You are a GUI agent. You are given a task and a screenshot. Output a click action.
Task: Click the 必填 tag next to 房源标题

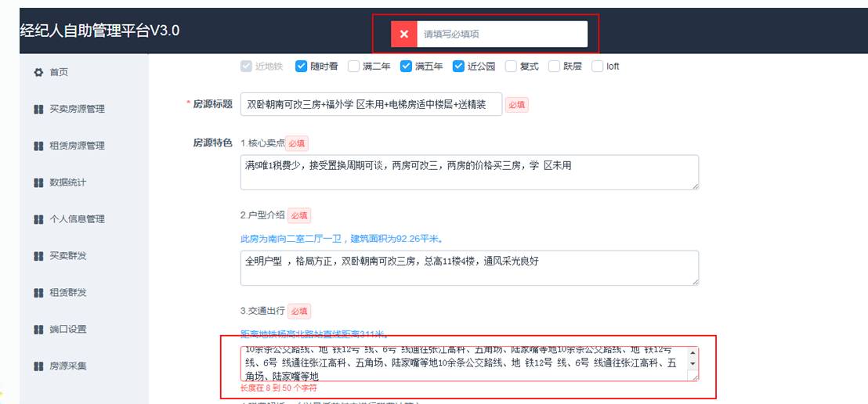click(516, 104)
